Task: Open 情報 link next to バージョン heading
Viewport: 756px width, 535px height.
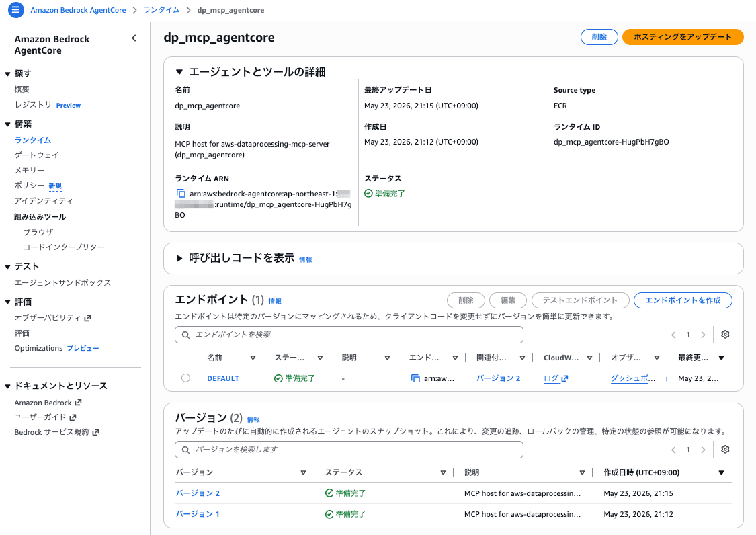Action: 253,419
